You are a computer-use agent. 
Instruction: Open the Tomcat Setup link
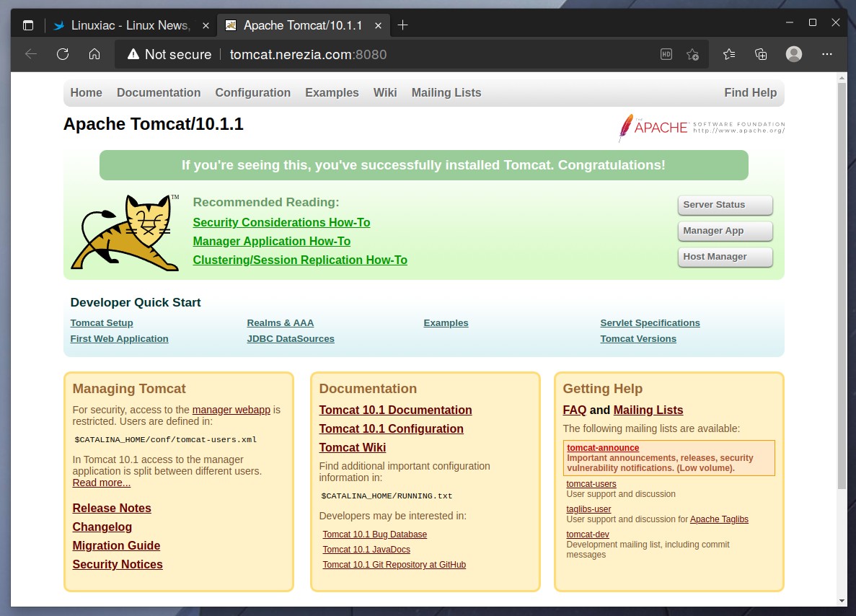pos(102,322)
